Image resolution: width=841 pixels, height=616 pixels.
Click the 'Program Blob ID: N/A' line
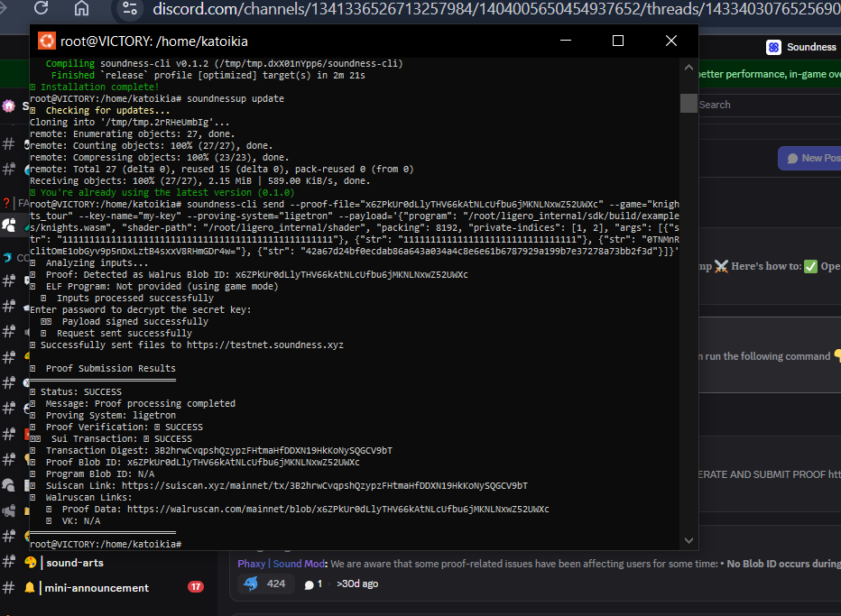coord(92,473)
